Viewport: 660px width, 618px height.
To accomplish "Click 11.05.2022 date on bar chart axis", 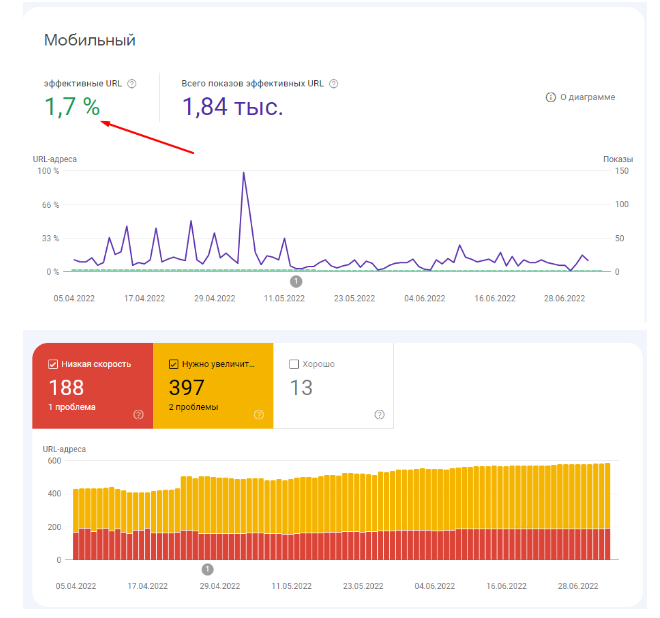I will (x=292, y=586).
